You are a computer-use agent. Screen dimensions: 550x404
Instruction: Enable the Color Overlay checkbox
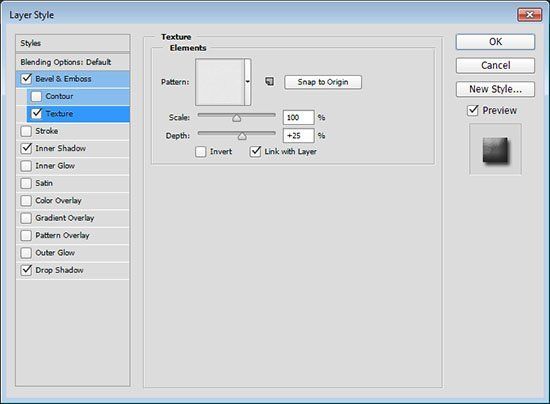[26, 201]
